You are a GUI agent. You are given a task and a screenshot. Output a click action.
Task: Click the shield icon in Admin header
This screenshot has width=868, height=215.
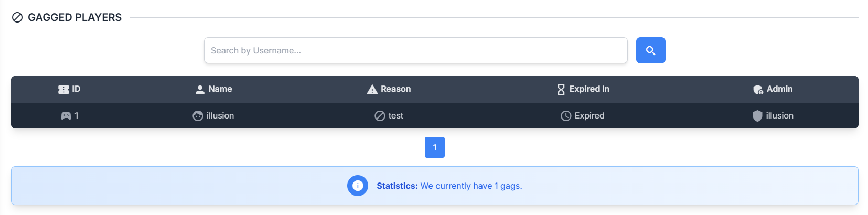pyautogui.click(x=758, y=90)
